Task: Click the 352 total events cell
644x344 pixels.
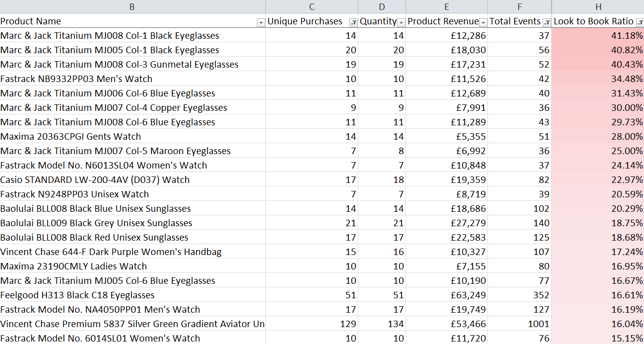Action: [x=519, y=295]
